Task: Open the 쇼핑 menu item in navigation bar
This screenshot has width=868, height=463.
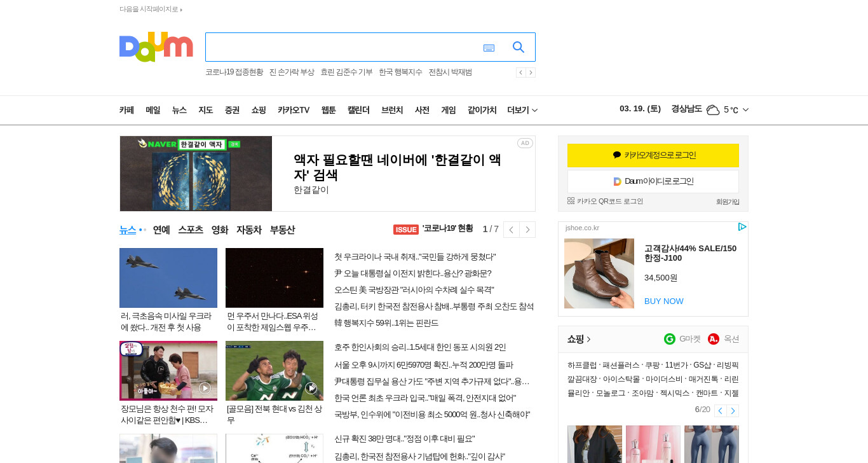Action: coord(259,110)
